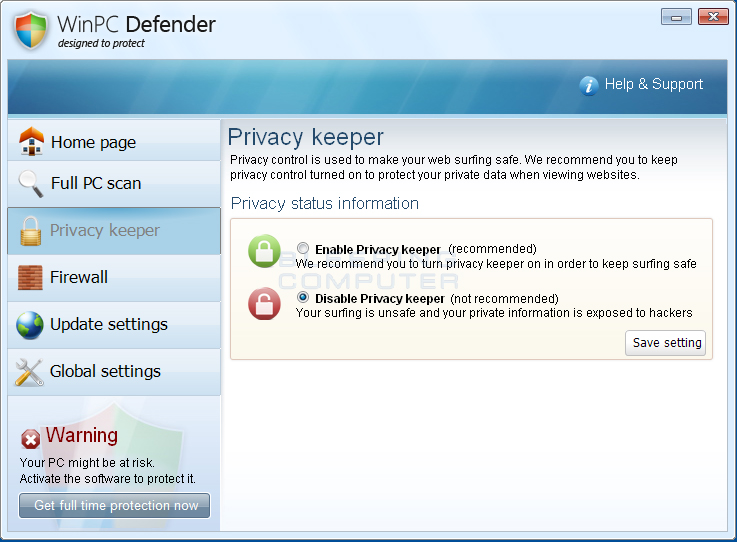Click the green locked padlock icon

click(264, 251)
